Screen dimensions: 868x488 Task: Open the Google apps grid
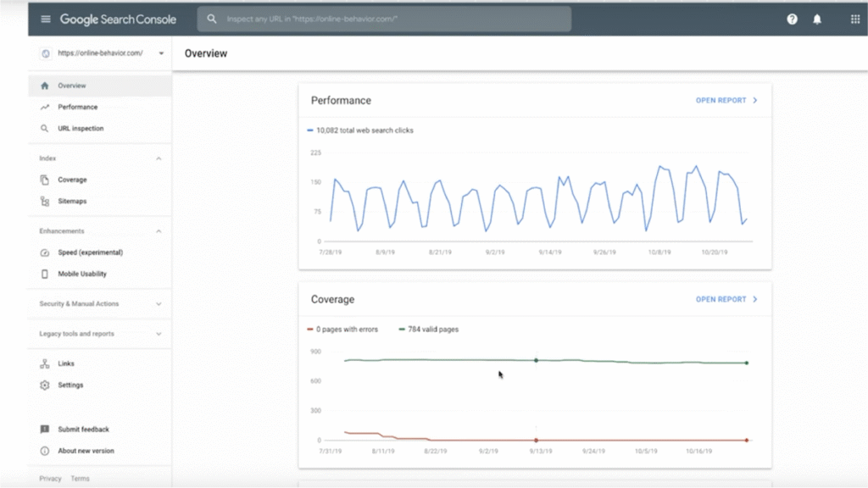click(x=854, y=19)
